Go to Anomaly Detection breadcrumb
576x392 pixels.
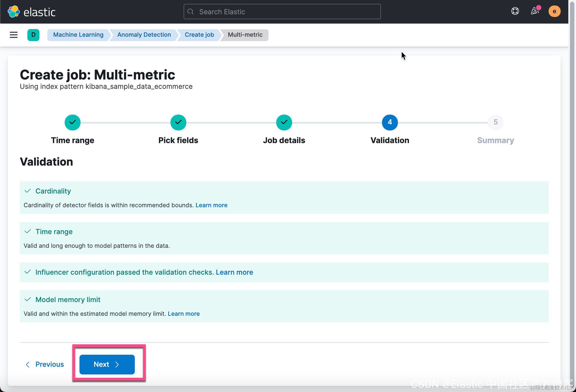tap(144, 35)
